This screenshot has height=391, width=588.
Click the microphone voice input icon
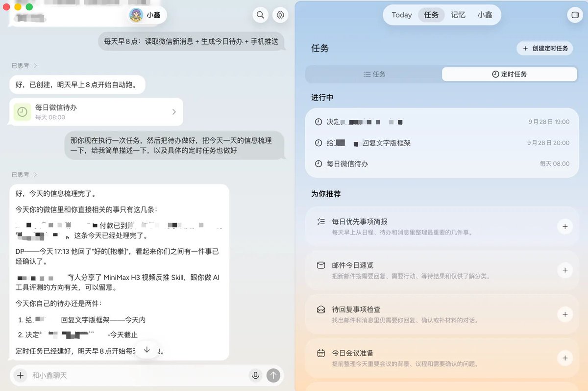point(255,375)
